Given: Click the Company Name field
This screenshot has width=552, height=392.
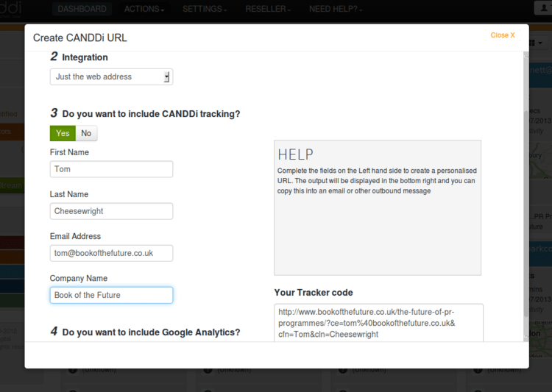Looking at the screenshot, I should click(111, 295).
